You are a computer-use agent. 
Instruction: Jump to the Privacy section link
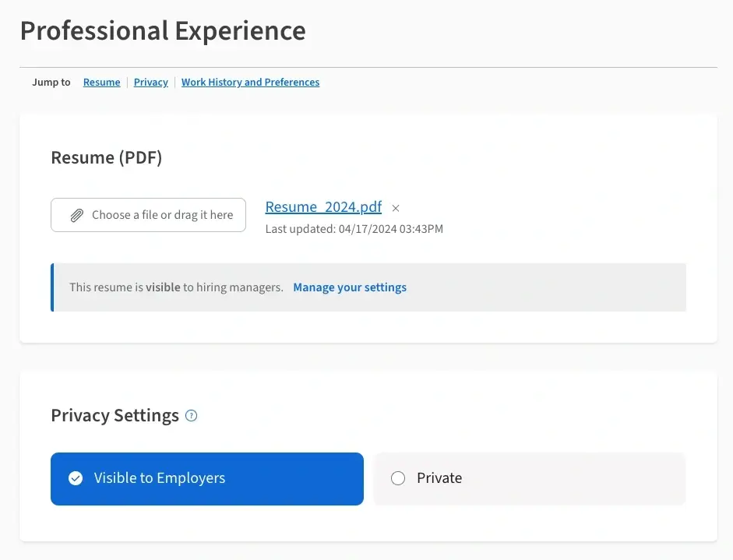[x=150, y=83]
